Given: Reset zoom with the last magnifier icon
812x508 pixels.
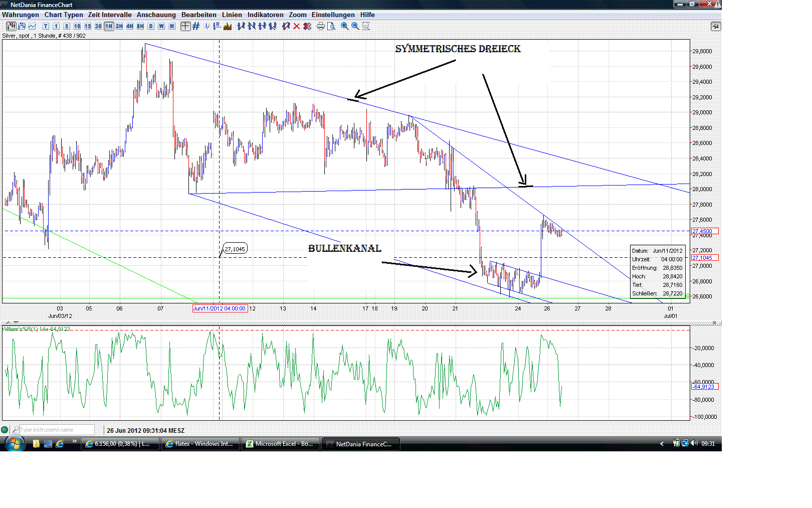Looking at the screenshot, I should pos(366,26).
